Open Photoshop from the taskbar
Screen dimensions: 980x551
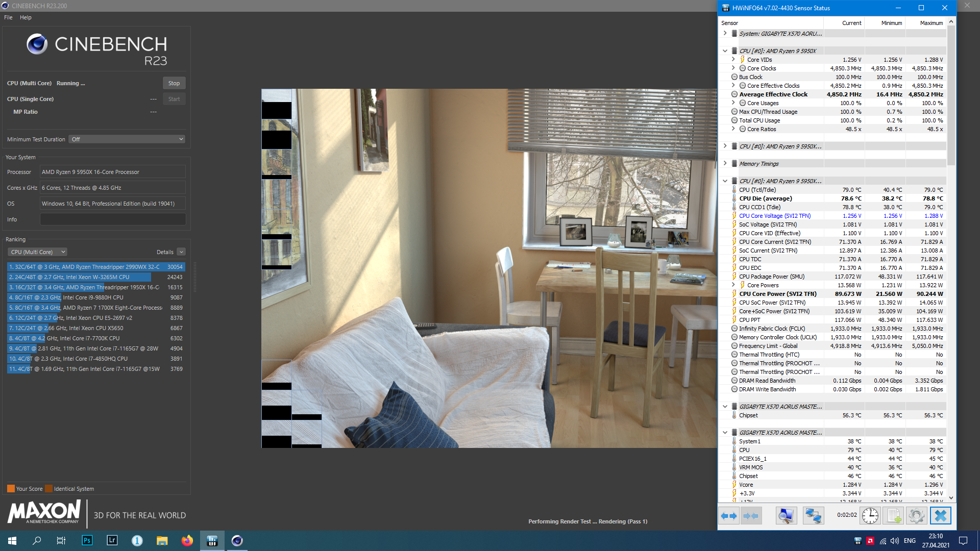(x=87, y=540)
